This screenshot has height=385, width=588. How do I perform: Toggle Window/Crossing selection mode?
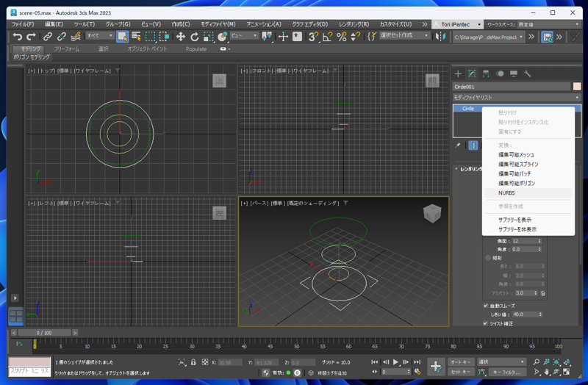[164, 36]
